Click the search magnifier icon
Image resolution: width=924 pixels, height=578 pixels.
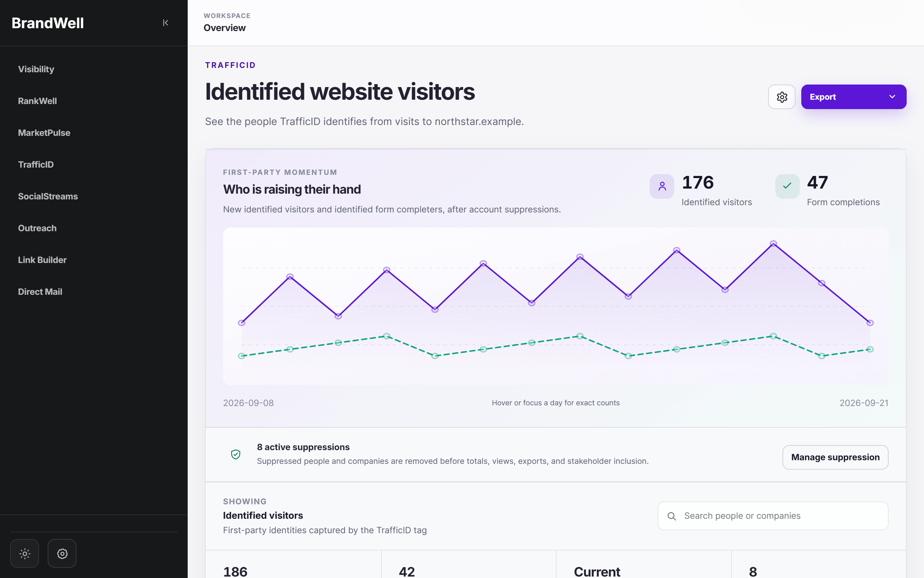[672, 516]
